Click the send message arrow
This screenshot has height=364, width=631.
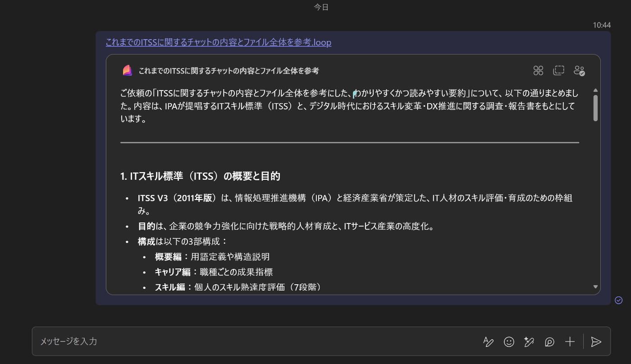[x=596, y=342]
